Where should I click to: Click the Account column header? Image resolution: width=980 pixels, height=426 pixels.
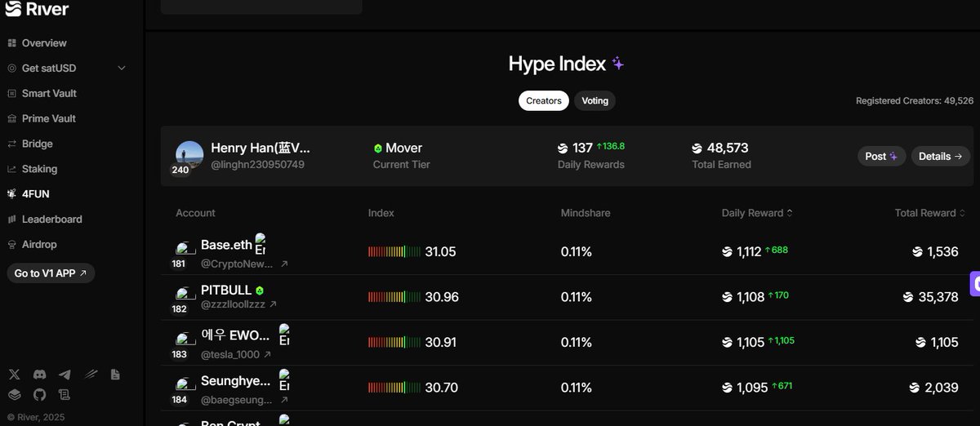(195, 213)
